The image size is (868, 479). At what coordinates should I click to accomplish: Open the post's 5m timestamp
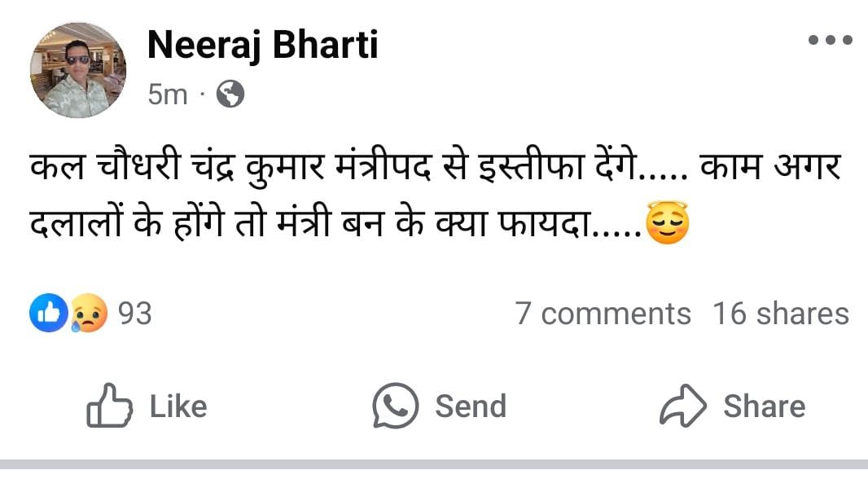[168, 95]
